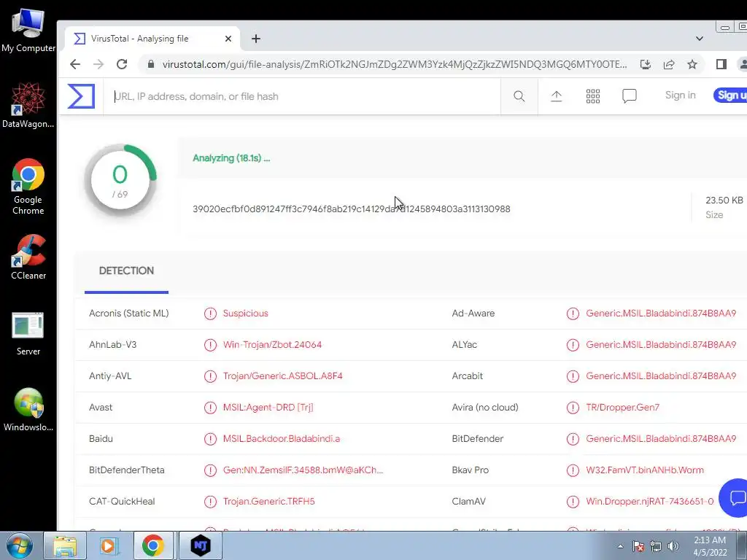Open the apps grid icon

point(592,96)
